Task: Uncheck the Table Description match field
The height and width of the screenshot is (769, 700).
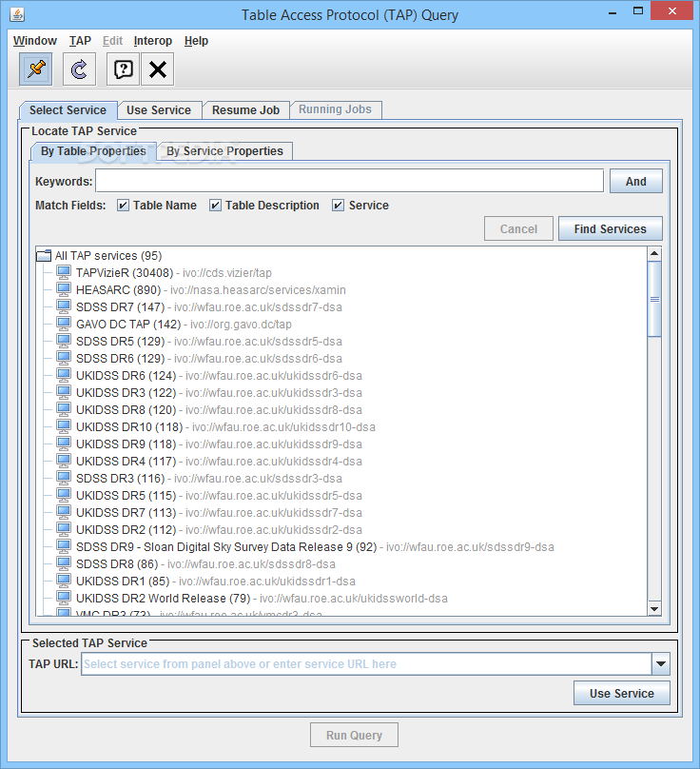Action: coord(215,205)
